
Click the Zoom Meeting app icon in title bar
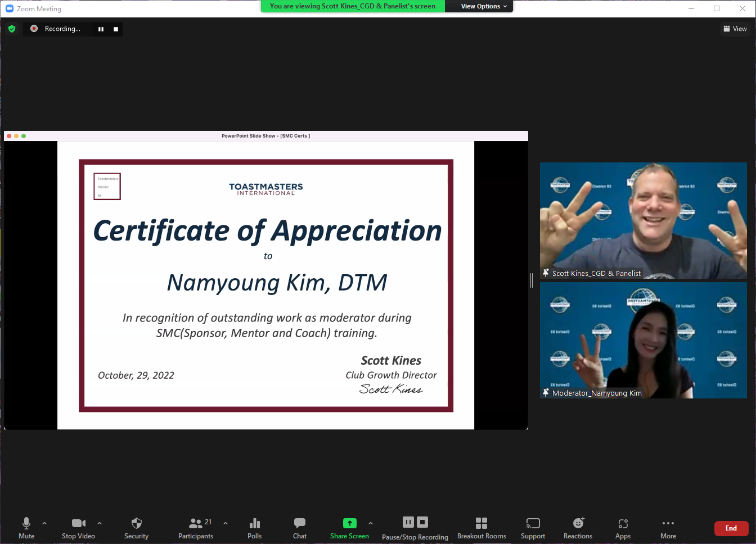click(10, 8)
